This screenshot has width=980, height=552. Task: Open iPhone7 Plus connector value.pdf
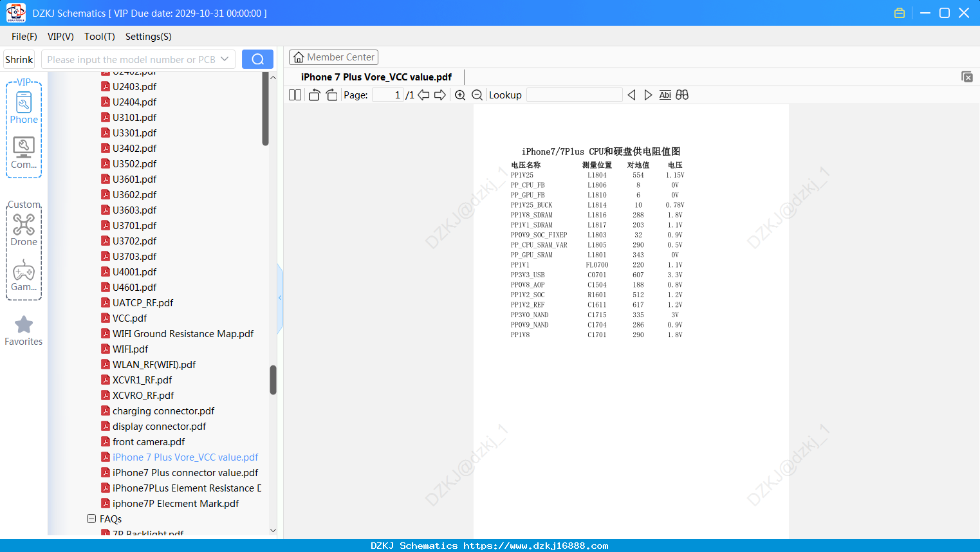click(180, 472)
